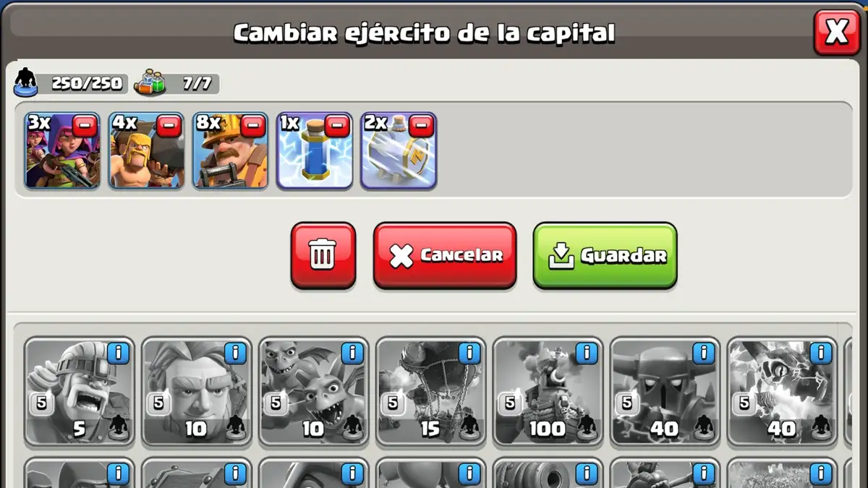Screen dimensions: 868x488
Task: Open info for the Electro Dragon troop
Action: (821, 353)
